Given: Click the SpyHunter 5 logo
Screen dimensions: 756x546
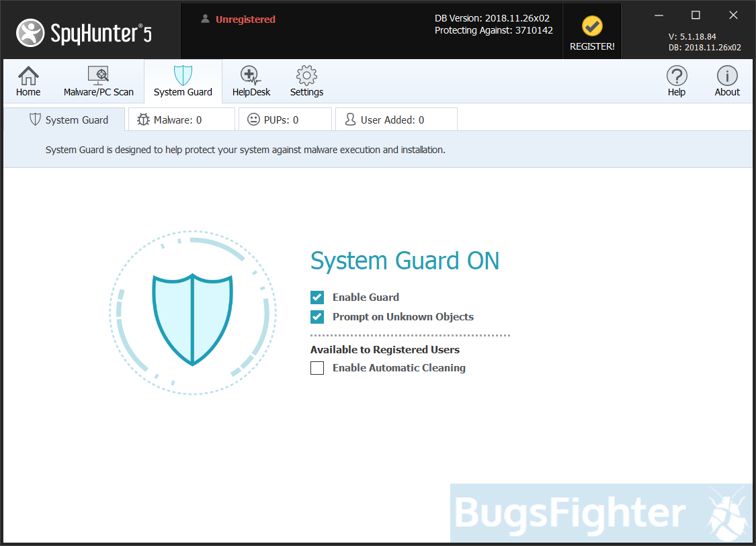Looking at the screenshot, I should 85,32.
